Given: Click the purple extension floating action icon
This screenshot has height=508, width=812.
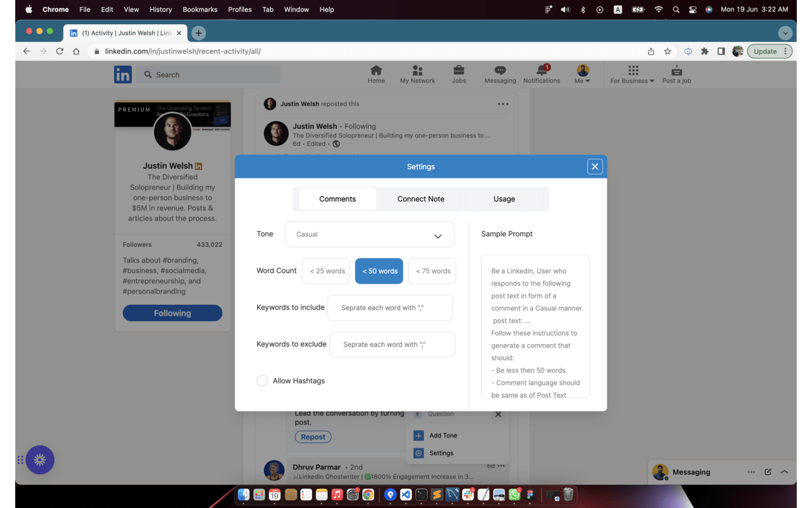Looking at the screenshot, I should point(41,460).
